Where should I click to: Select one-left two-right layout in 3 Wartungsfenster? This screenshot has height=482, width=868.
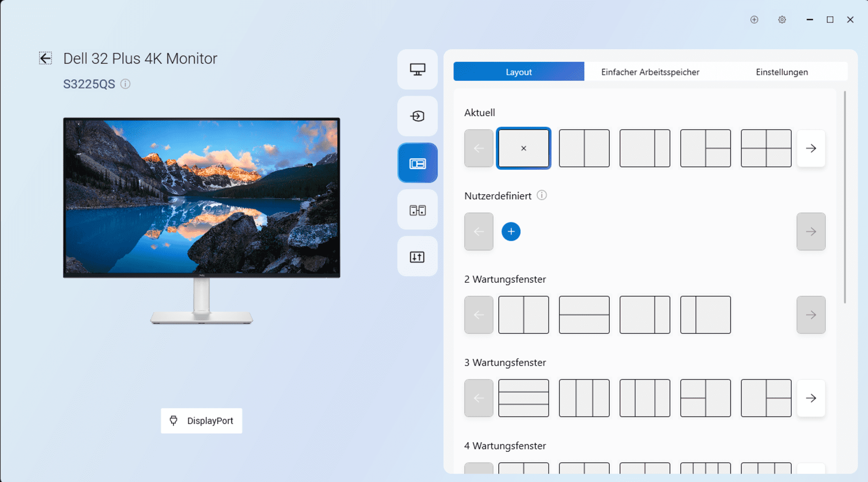pyautogui.click(x=766, y=398)
